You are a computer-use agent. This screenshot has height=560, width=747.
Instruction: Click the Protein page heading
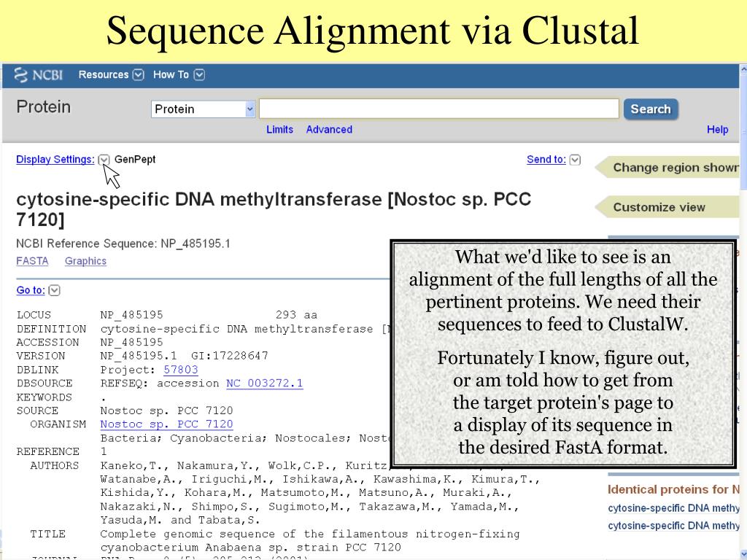43,106
